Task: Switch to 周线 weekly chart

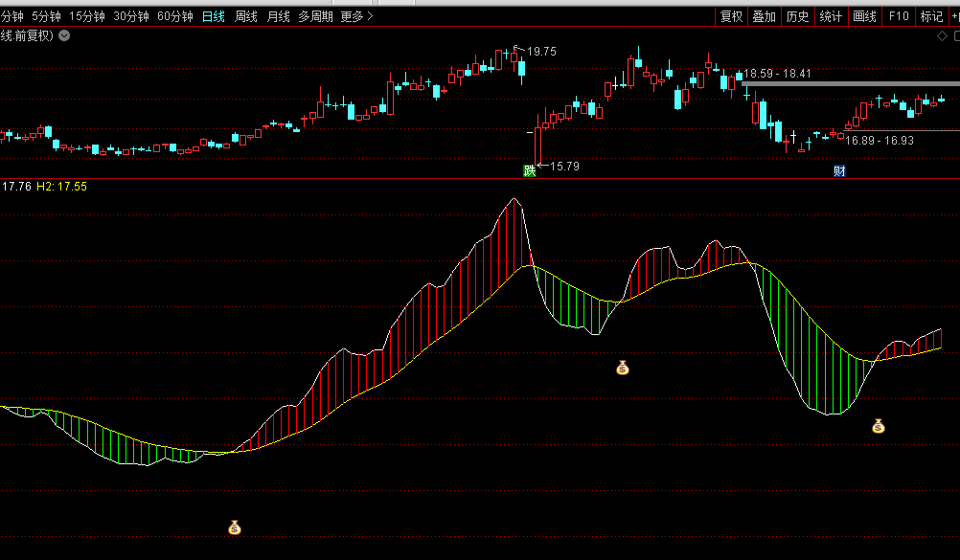Action: tap(246, 16)
